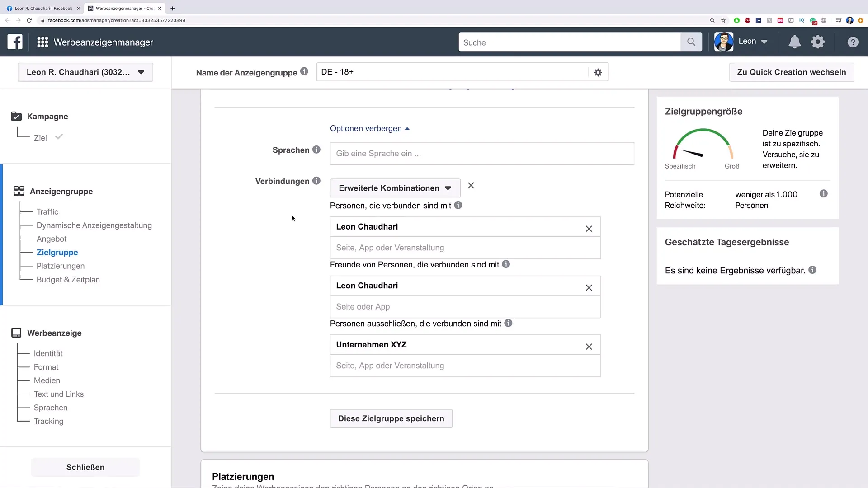
Task: Jump to Platzierungen in sidebar
Action: [x=61, y=266]
